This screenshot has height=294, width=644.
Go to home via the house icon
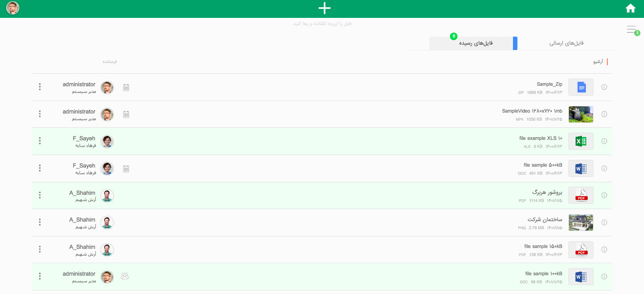tap(631, 8)
